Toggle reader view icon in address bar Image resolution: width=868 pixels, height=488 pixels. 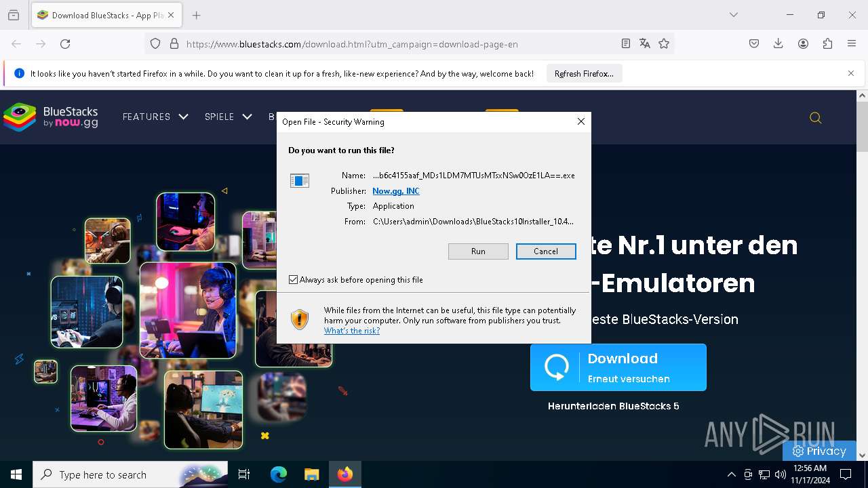tap(626, 44)
